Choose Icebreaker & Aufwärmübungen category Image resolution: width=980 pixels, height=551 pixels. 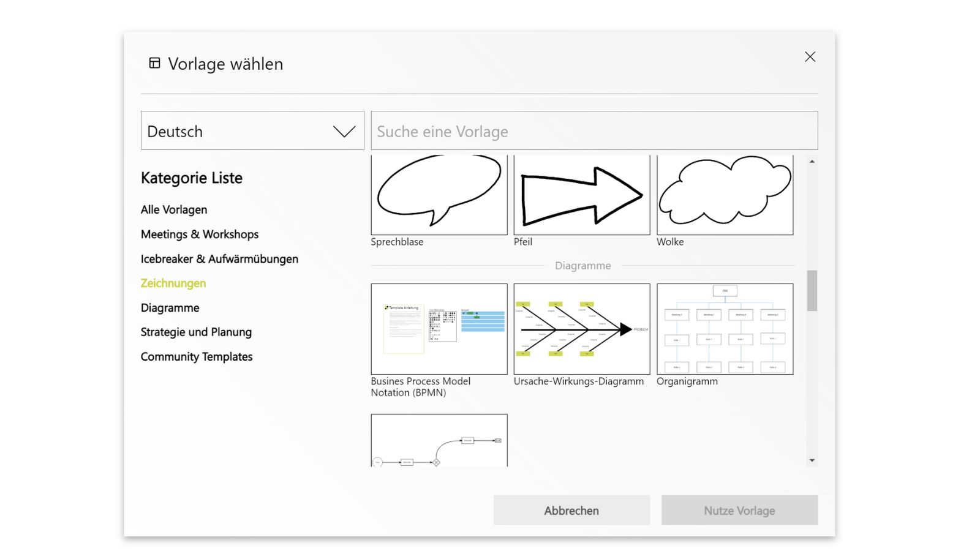coord(219,258)
